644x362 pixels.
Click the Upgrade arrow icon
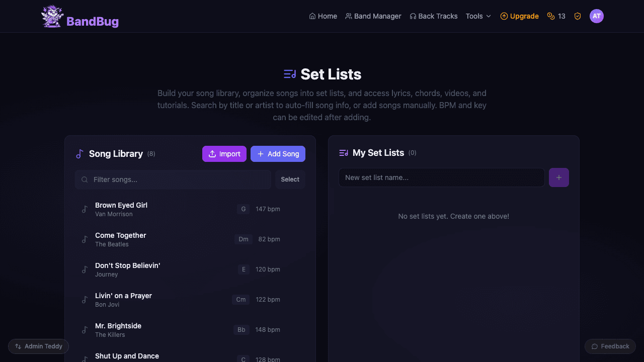click(503, 16)
